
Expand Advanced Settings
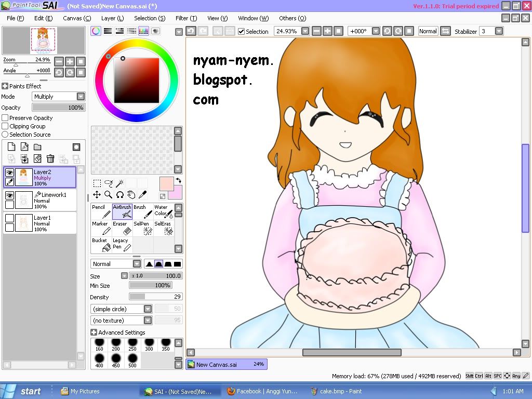pos(94,332)
